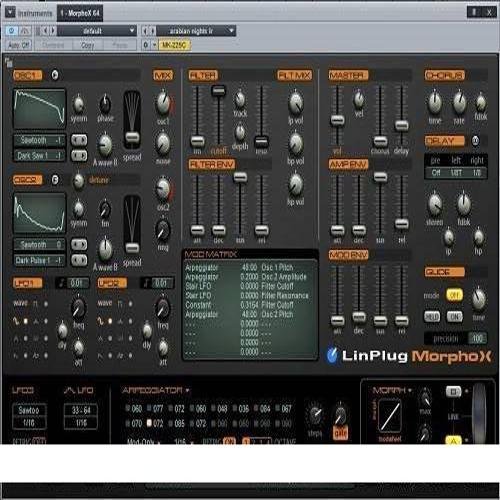Click the filter track knob
The image size is (500, 500).
tap(240, 99)
